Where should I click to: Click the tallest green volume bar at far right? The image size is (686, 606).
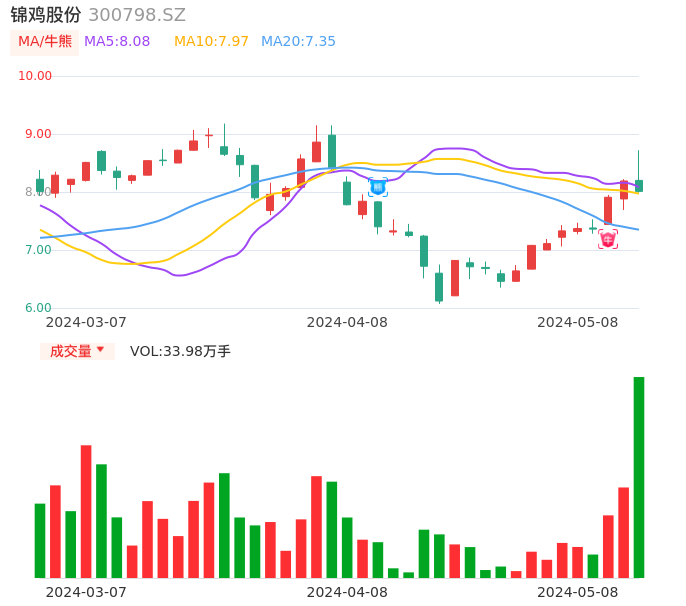639,477
